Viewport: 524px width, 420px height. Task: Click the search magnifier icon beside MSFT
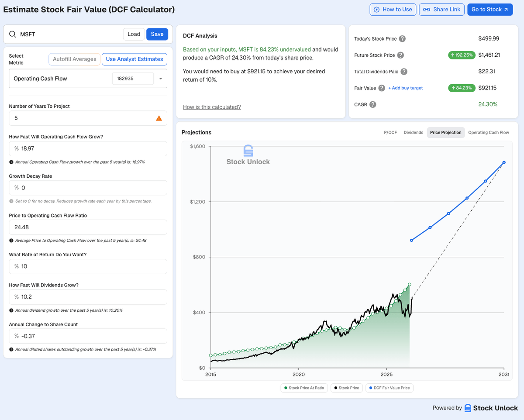click(13, 34)
